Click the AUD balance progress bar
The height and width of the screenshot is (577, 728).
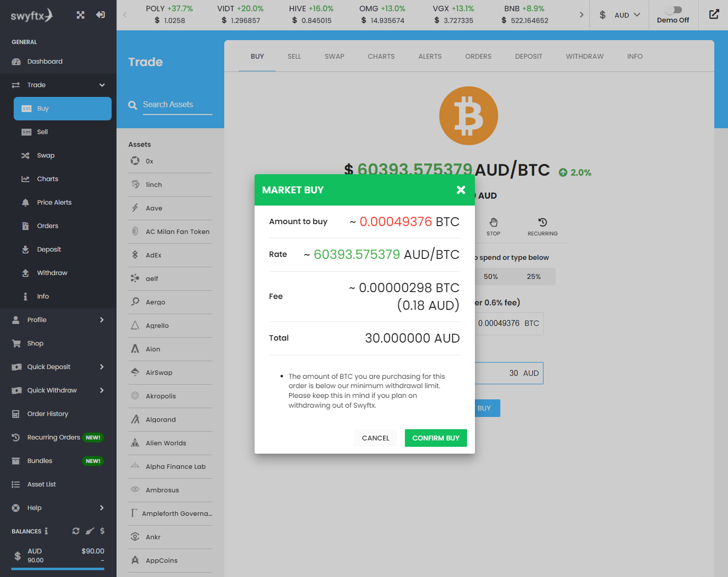coord(58,569)
